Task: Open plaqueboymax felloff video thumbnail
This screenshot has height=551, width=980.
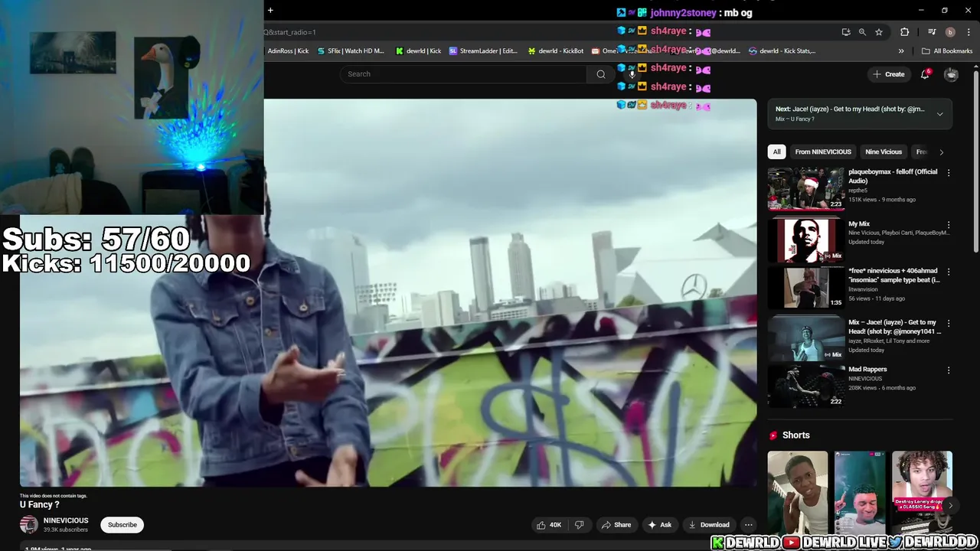Action: (x=805, y=188)
